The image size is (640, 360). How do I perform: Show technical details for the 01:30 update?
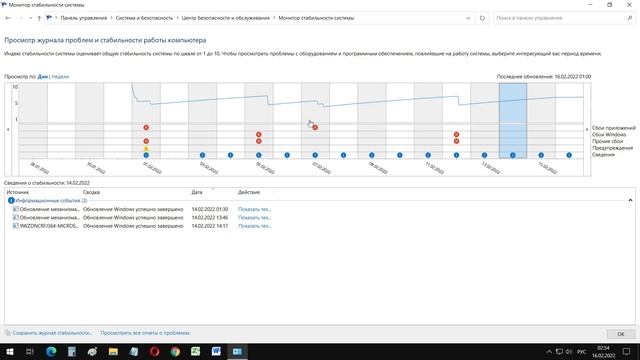point(254,209)
